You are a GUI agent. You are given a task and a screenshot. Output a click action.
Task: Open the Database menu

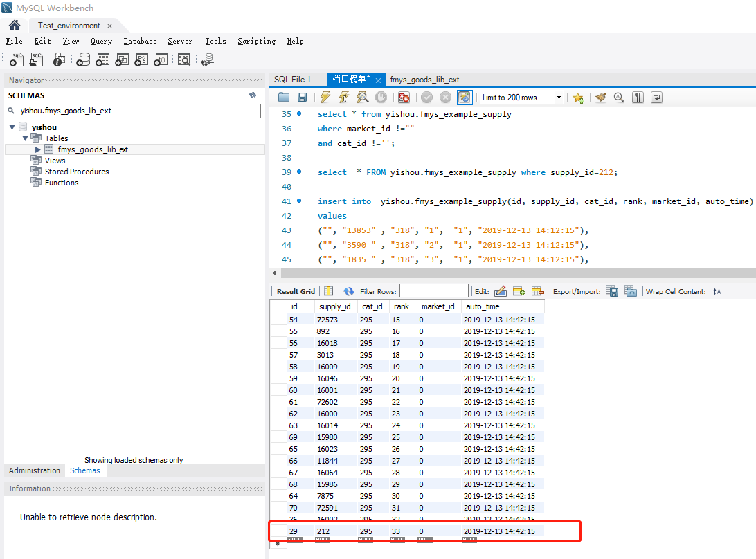click(140, 41)
